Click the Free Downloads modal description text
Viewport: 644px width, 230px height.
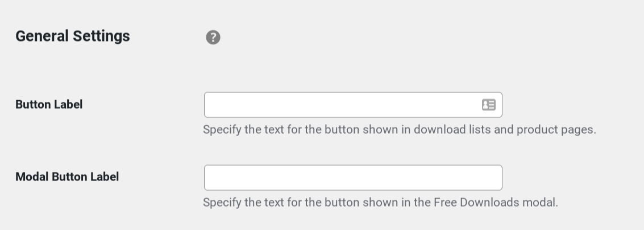tap(380, 203)
